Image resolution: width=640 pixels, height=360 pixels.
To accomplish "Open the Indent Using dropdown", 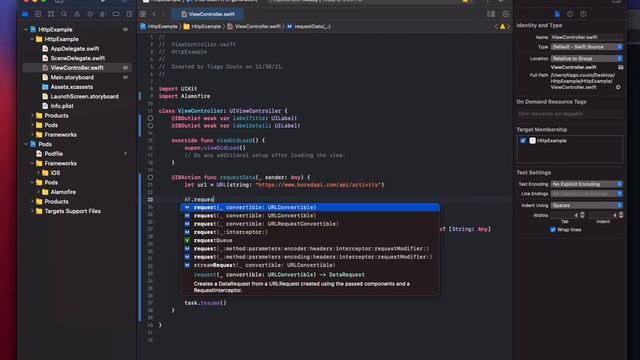I will (x=587, y=205).
